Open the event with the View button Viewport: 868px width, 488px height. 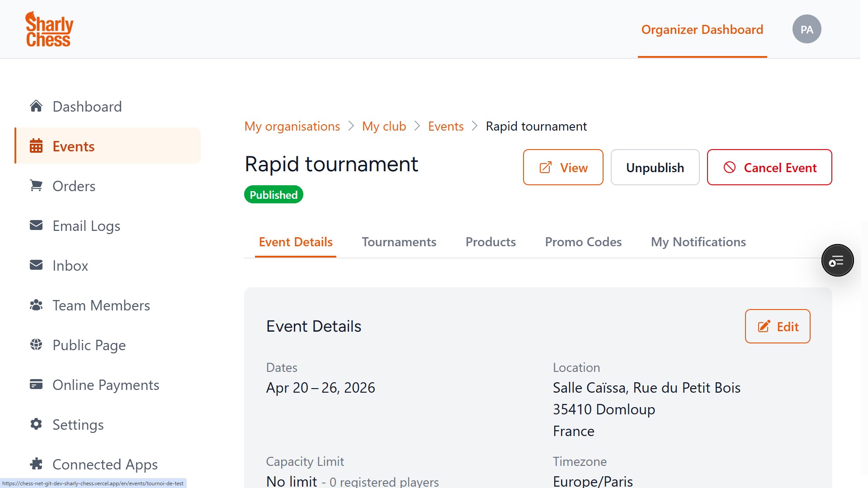tap(563, 168)
